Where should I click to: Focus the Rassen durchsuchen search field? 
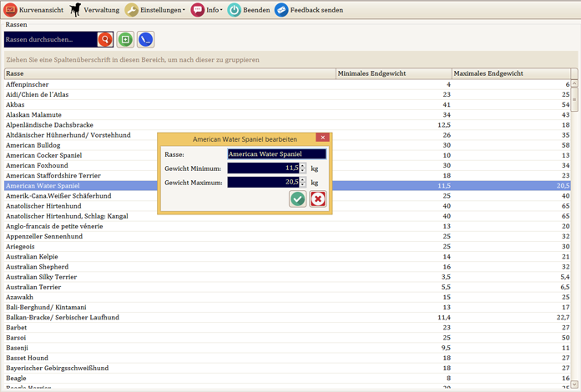click(x=51, y=39)
